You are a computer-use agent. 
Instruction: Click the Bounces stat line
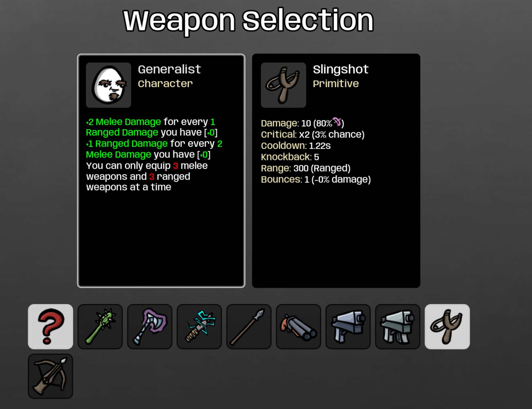tap(316, 180)
